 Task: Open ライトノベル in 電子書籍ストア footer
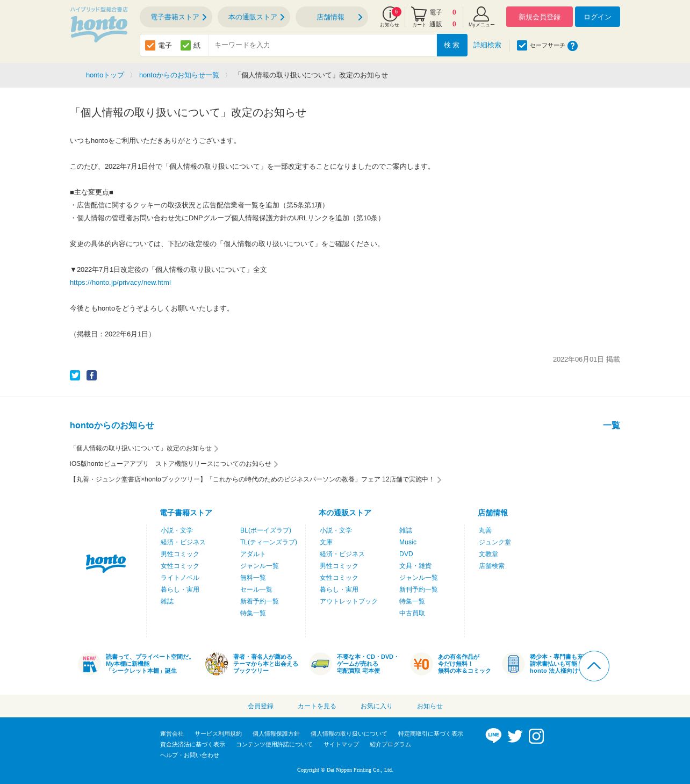click(x=180, y=578)
